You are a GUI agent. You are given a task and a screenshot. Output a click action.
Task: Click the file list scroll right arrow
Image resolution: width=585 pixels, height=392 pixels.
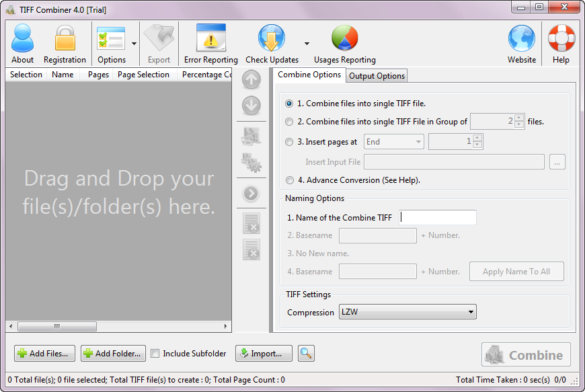click(x=225, y=326)
